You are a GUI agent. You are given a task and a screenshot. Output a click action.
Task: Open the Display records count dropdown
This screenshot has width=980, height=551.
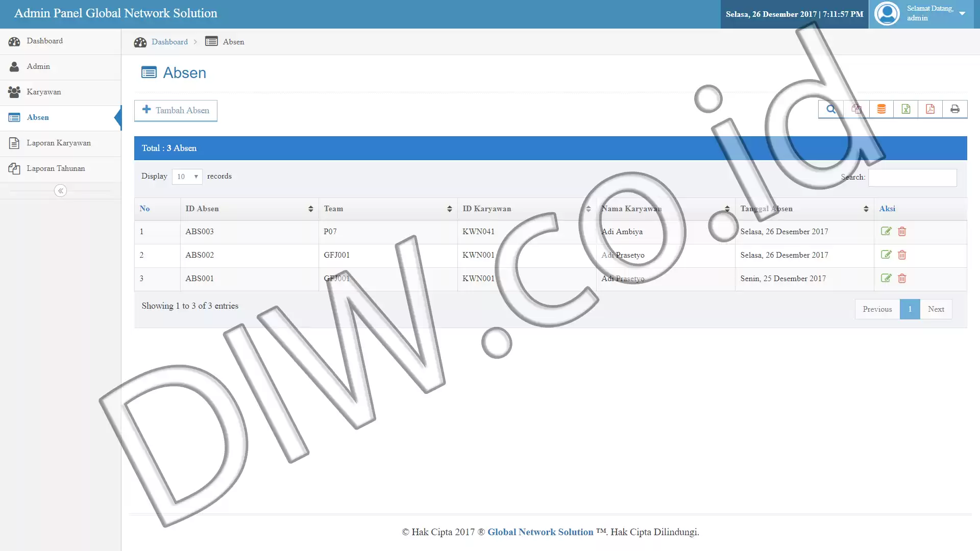point(187,177)
